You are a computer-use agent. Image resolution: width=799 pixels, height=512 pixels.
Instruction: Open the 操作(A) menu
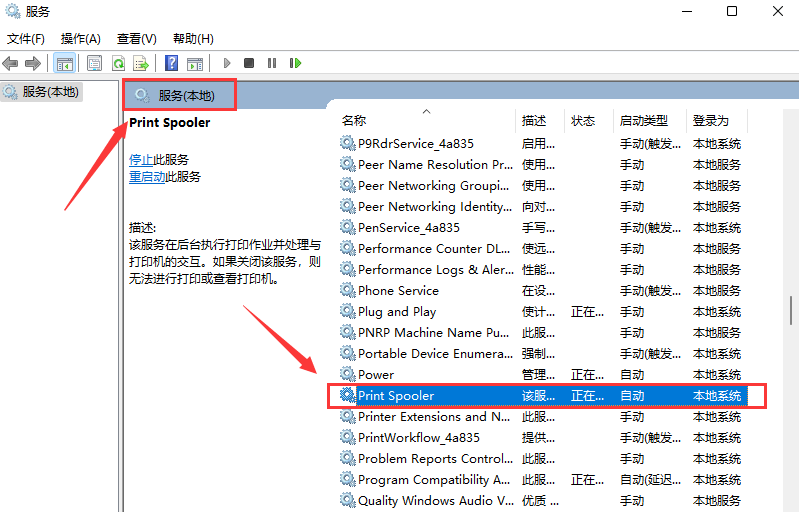tap(81, 39)
